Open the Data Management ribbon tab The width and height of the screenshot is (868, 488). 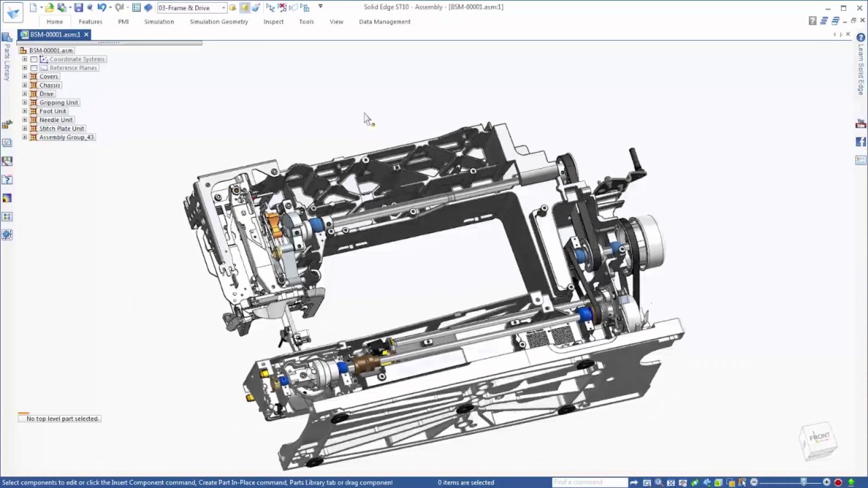click(x=384, y=22)
